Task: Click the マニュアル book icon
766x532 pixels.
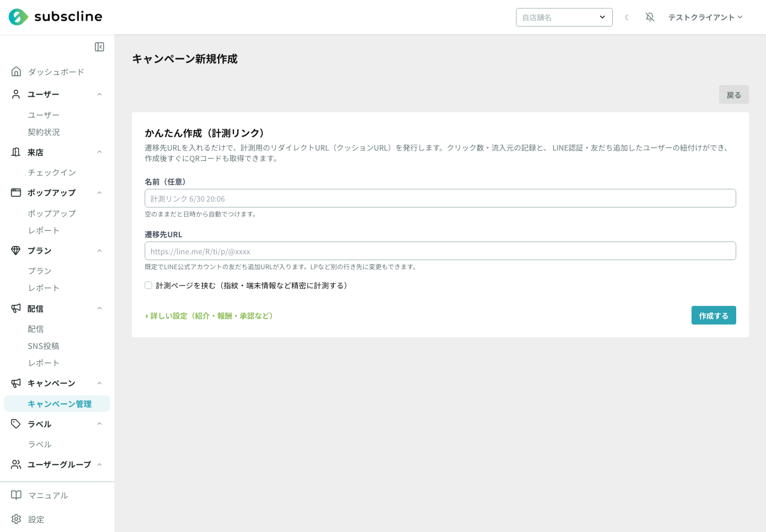Action: pyautogui.click(x=16, y=495)
